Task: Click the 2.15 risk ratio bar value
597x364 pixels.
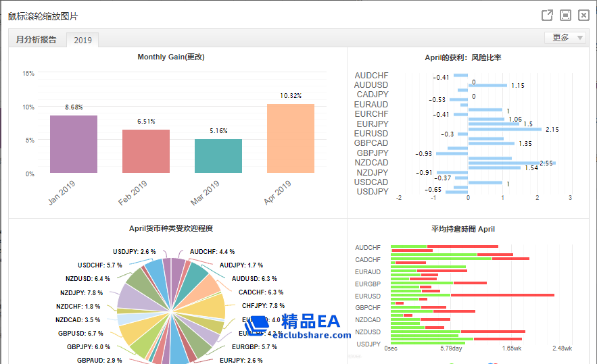Action: click(x=552, y=130)
